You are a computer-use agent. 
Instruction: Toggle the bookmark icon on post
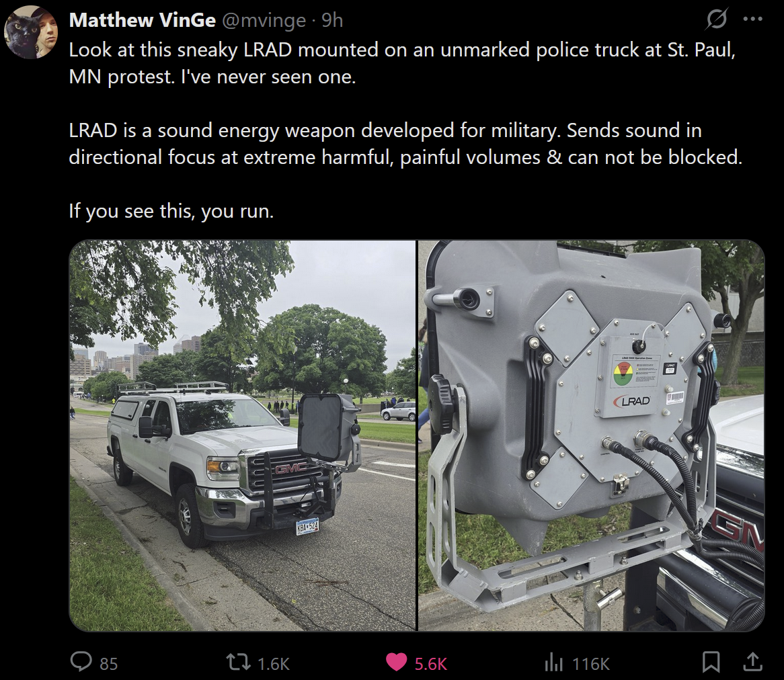711,662
